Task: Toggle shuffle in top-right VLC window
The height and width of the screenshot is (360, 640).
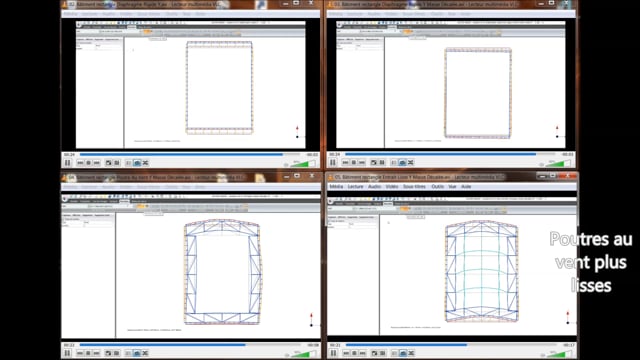Action: pyautogui.click(x=411, y=162)
